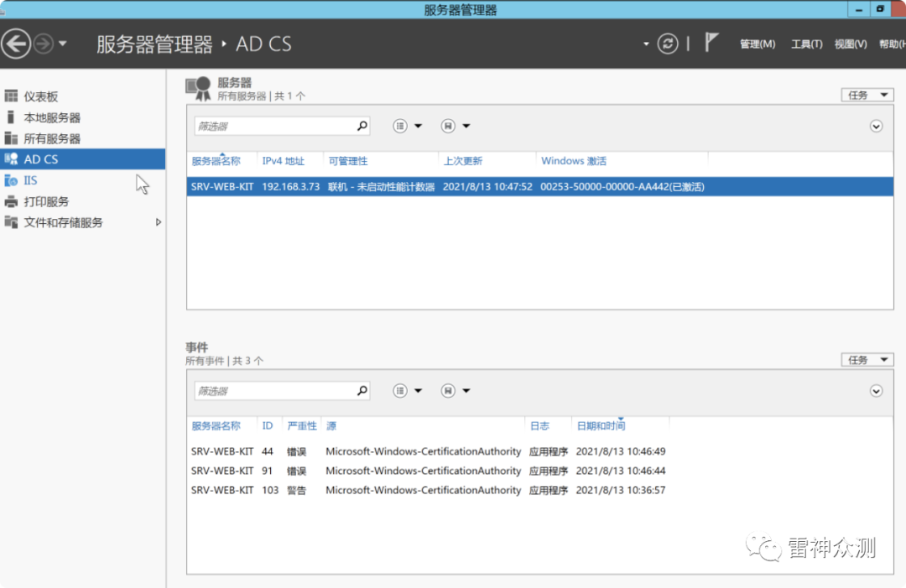Expand the events filter panel chevron

876,391
